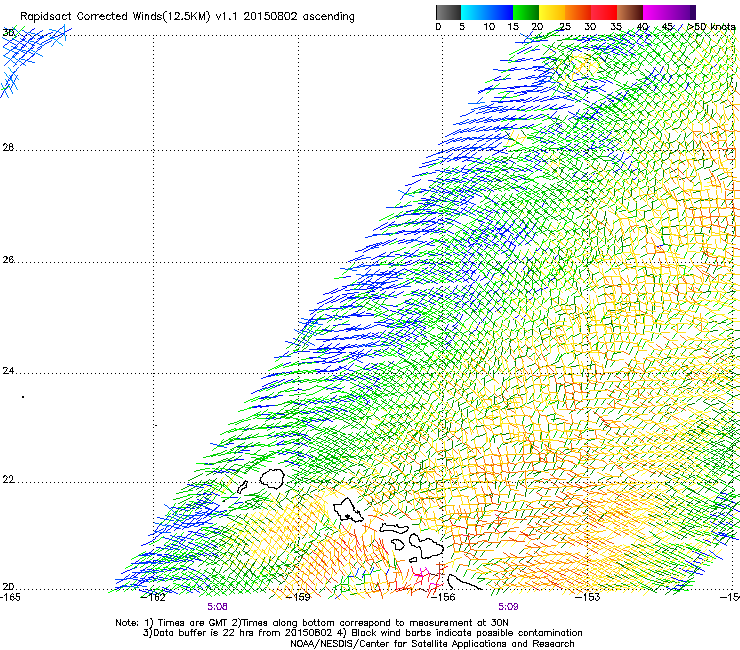Click the latitude label '28' on the left axis

click(x=8, y=148)
